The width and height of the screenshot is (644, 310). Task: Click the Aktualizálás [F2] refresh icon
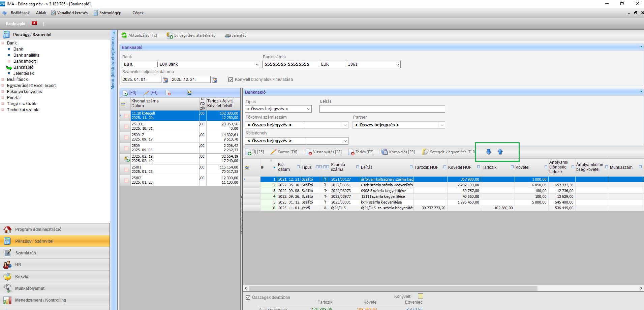click(x=124, y=35)
